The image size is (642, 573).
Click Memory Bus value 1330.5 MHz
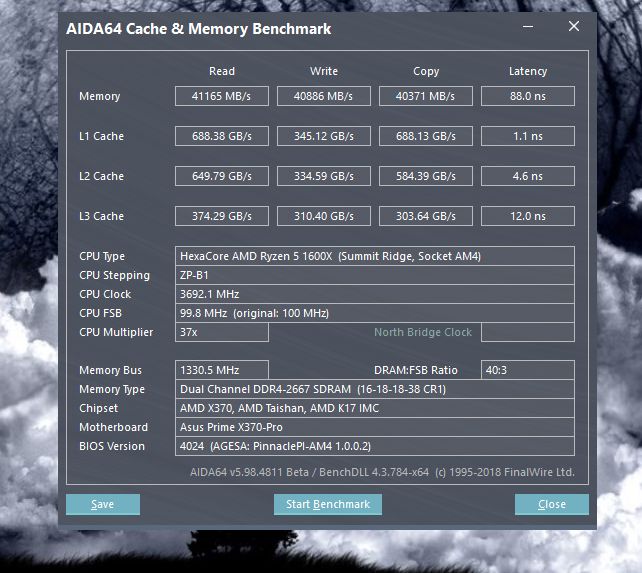click(222, 370)
